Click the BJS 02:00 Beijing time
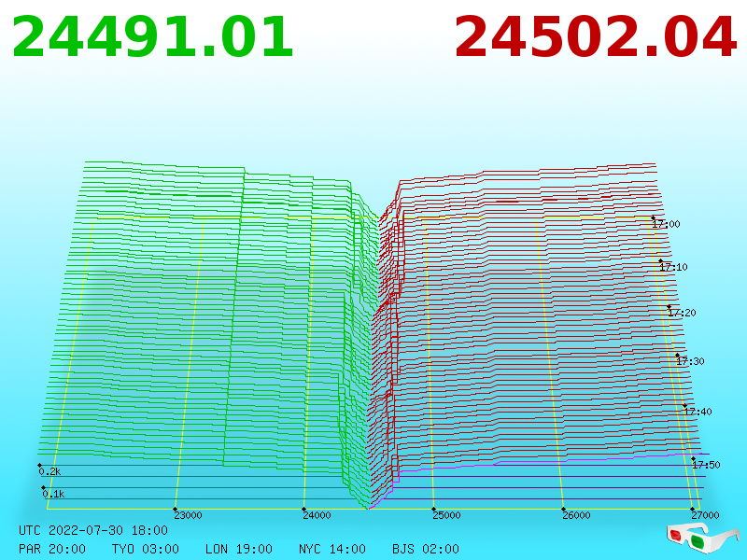 tap(426, 549)
